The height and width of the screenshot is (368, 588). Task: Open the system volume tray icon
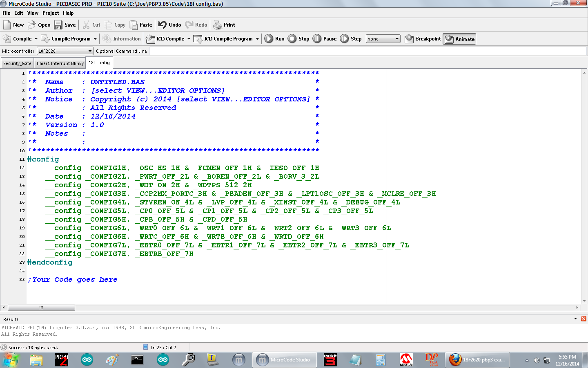point(537,360)
